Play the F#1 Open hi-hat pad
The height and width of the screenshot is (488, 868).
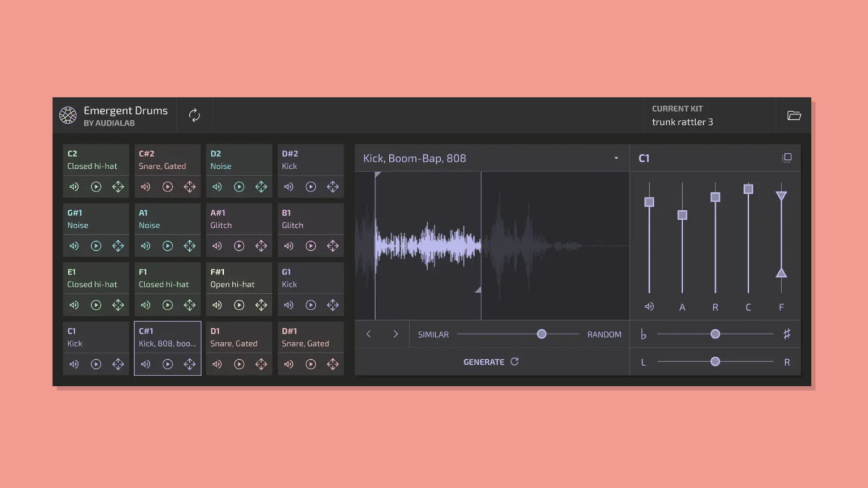[239, 305]
